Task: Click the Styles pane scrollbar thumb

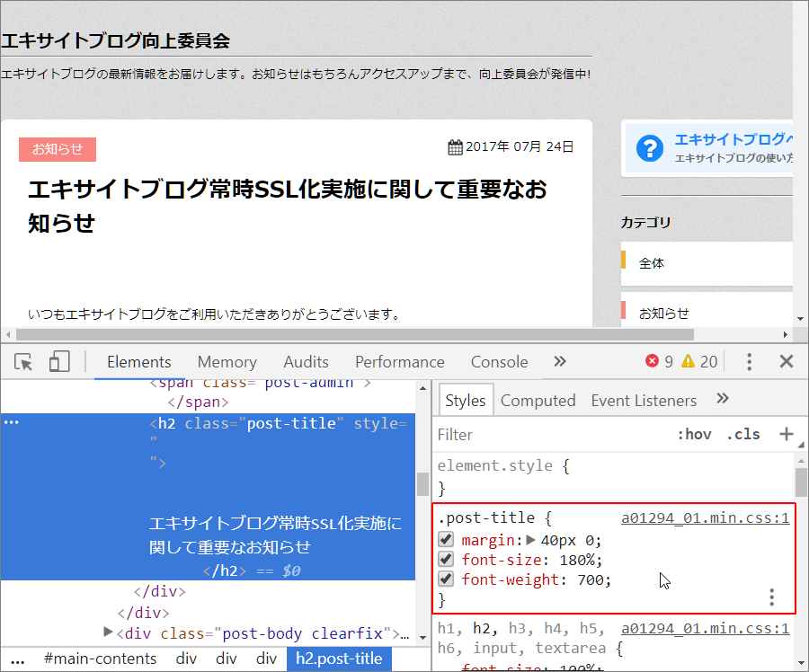Action: [801, 482]
